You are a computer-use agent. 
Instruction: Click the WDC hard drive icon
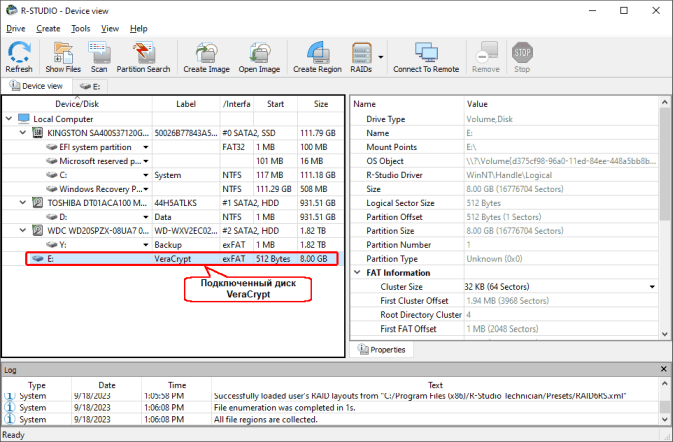[38, 230]
